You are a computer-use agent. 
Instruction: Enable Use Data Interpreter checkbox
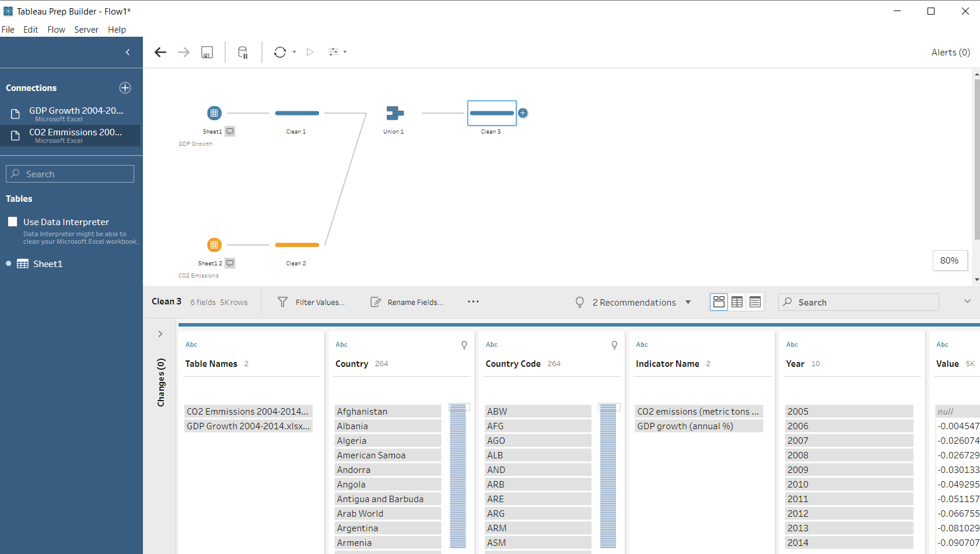[13, 222]
